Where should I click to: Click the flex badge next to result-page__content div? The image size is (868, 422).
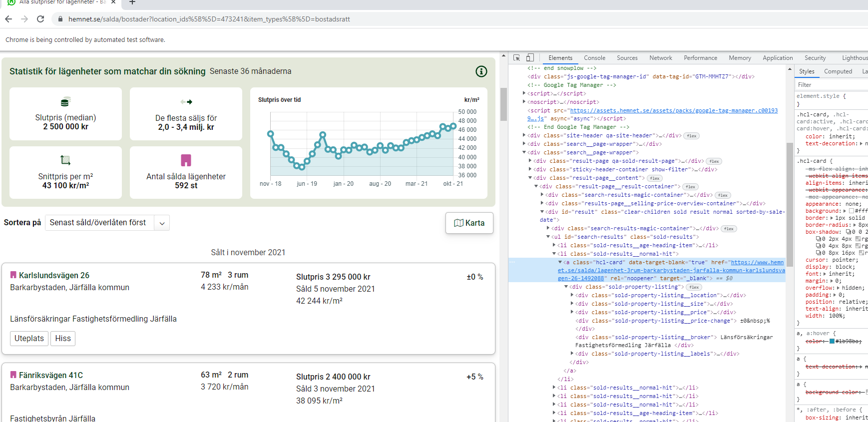point(655,178)
